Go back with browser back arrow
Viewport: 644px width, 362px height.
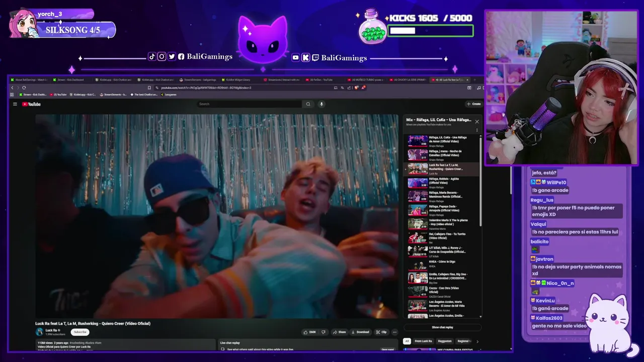point(13,87)
